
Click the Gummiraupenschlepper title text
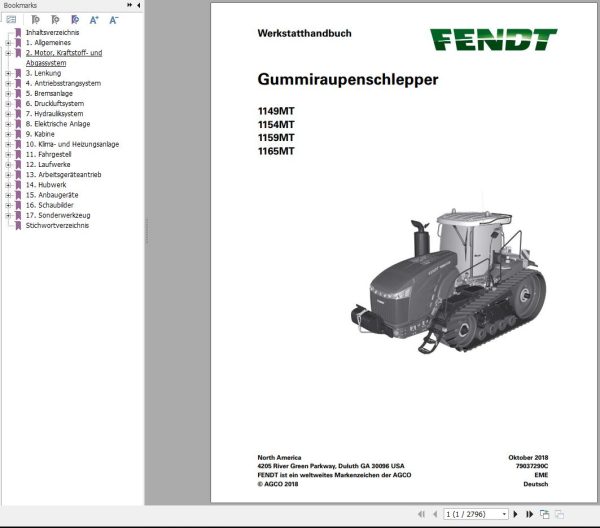pos(348,80)
